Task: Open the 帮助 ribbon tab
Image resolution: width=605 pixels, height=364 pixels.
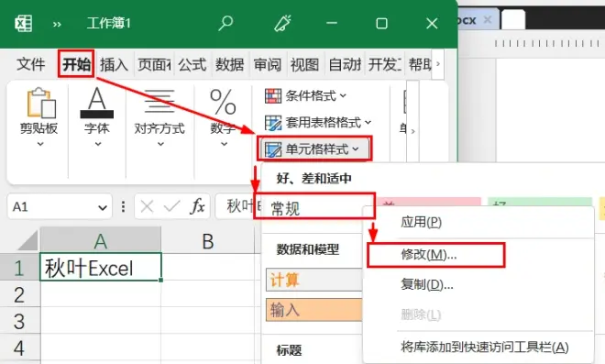Action: [x=420, y=64]
